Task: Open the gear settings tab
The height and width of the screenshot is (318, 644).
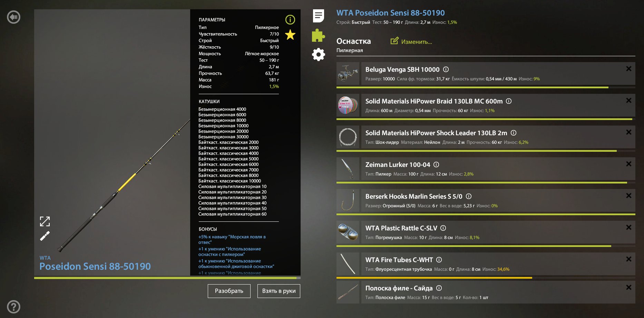Action: click(318, 54)
